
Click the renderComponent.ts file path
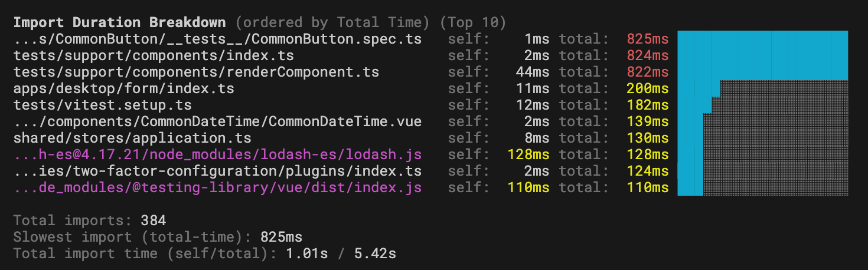(196, 73)
